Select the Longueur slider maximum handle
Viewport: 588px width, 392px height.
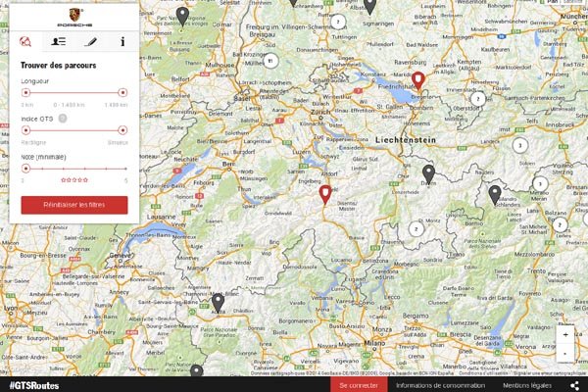(122, 92)
